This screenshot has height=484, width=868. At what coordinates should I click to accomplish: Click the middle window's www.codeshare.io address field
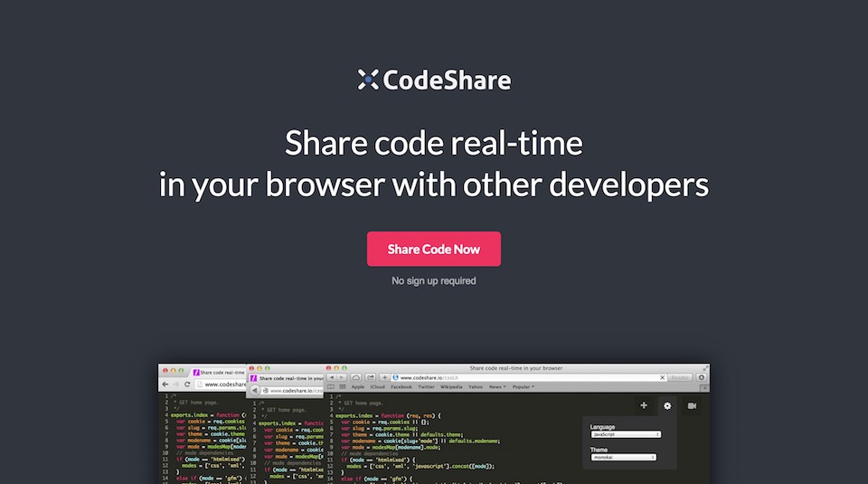(293, 391)
